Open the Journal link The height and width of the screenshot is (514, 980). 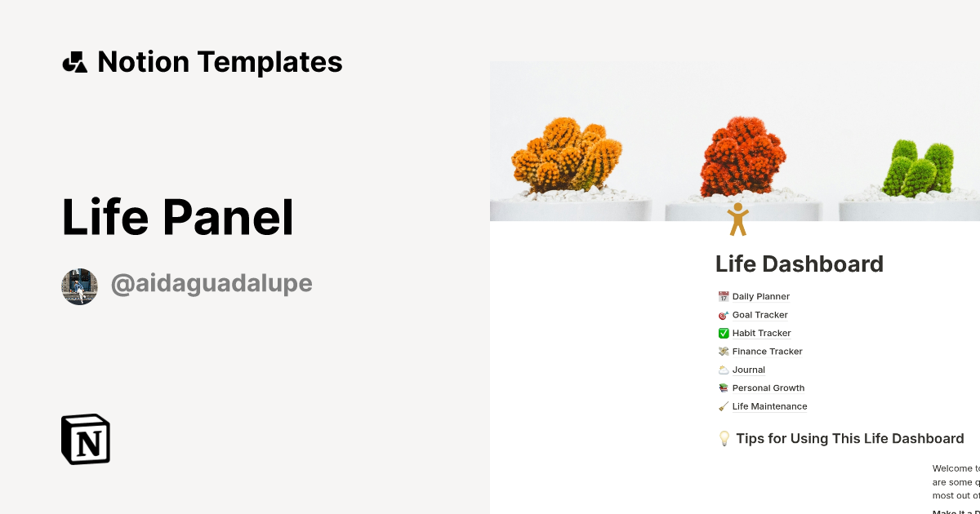(749, 369)
